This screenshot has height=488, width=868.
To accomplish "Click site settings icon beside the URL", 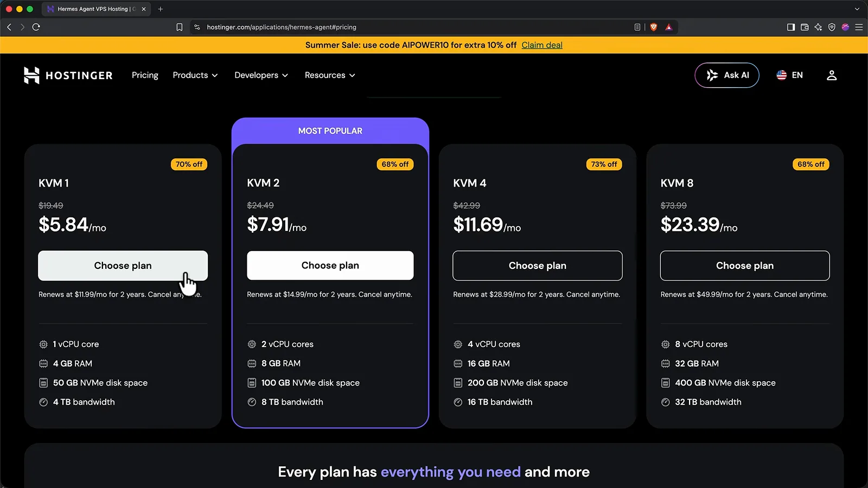I will tap(197, 27).
